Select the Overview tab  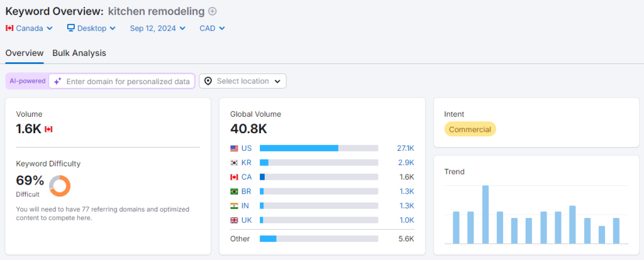[x=25, y=53]
